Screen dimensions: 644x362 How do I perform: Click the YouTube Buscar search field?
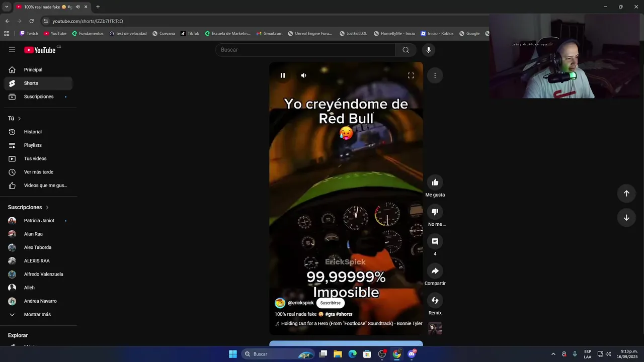pos(305,50)
